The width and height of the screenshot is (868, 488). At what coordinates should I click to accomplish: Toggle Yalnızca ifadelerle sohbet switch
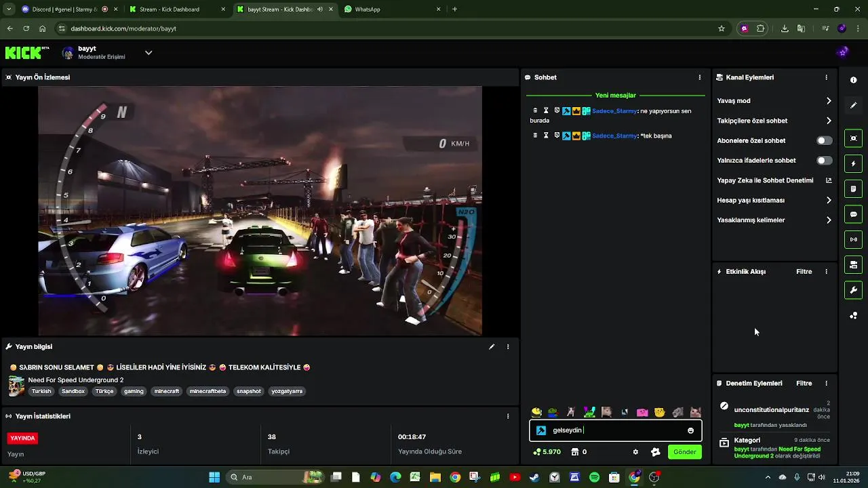pyautogui.click(x=824, y=161)
